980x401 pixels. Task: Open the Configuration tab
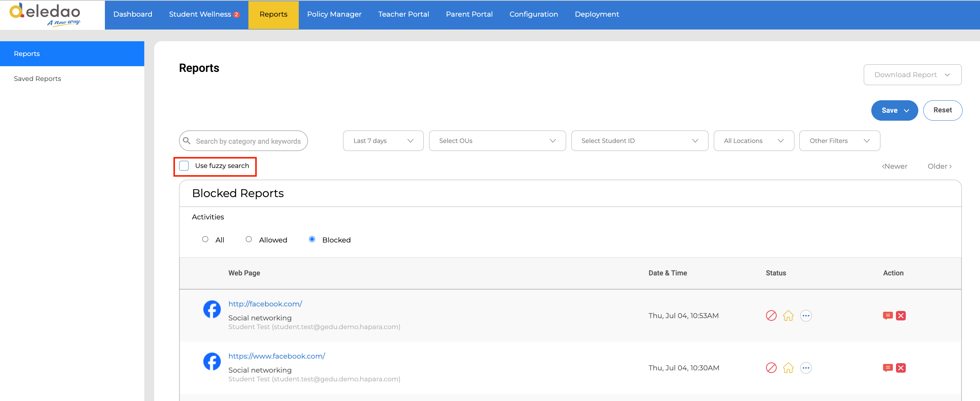tap(534, 14)
